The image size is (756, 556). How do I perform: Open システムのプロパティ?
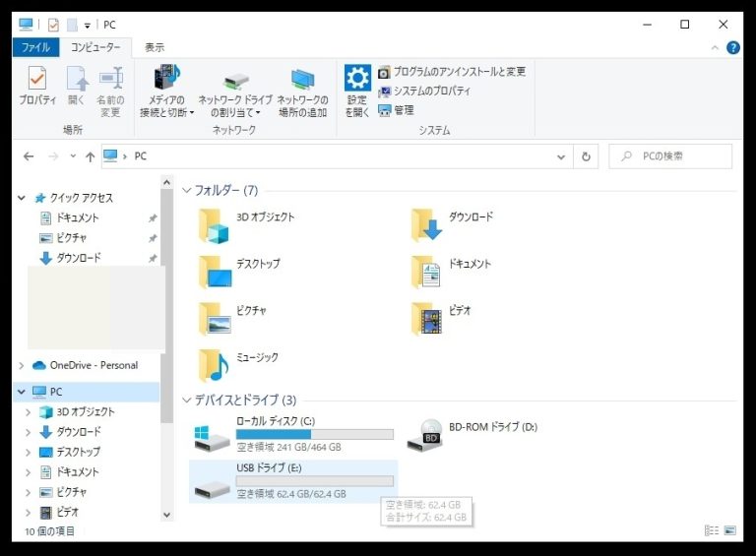click(x=424, y=92)
